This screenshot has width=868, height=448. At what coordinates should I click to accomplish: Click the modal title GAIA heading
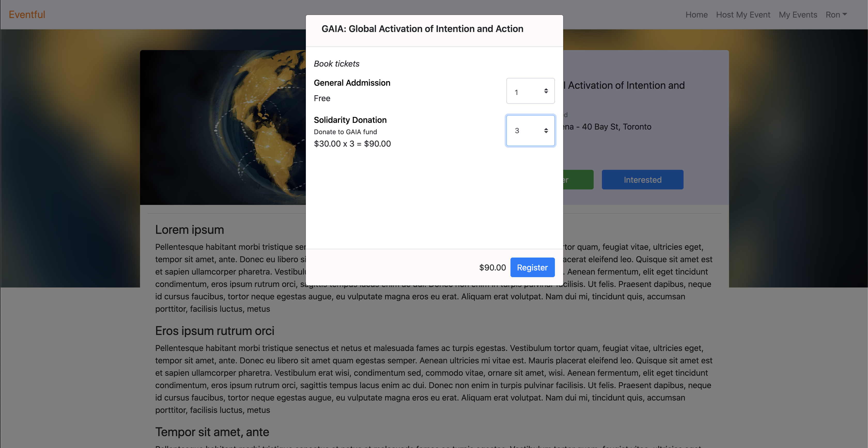pyautogui.click(x=422, y=29)
